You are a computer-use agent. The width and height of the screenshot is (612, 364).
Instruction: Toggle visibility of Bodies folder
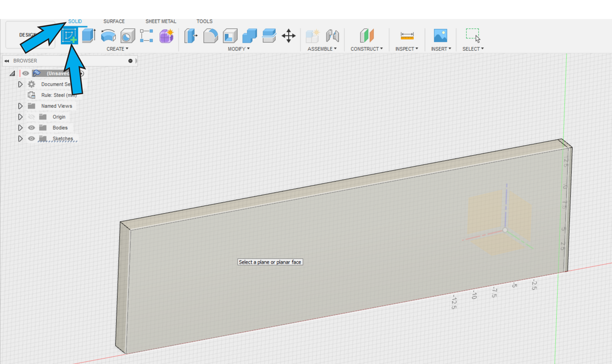point(31,128)
